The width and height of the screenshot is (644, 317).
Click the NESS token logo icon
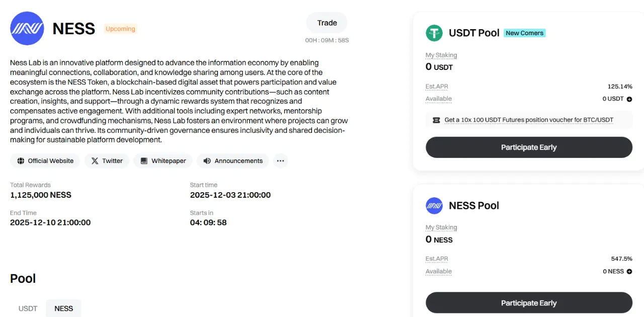tap(27, 29)
